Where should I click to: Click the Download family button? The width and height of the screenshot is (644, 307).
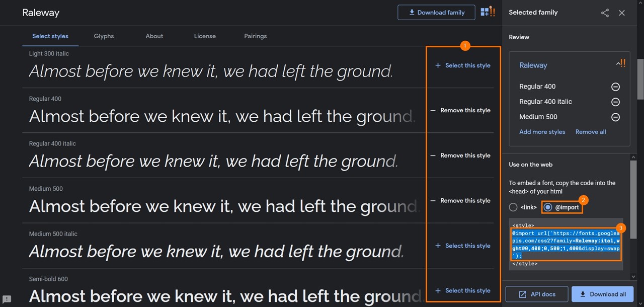tap(436, 13)
